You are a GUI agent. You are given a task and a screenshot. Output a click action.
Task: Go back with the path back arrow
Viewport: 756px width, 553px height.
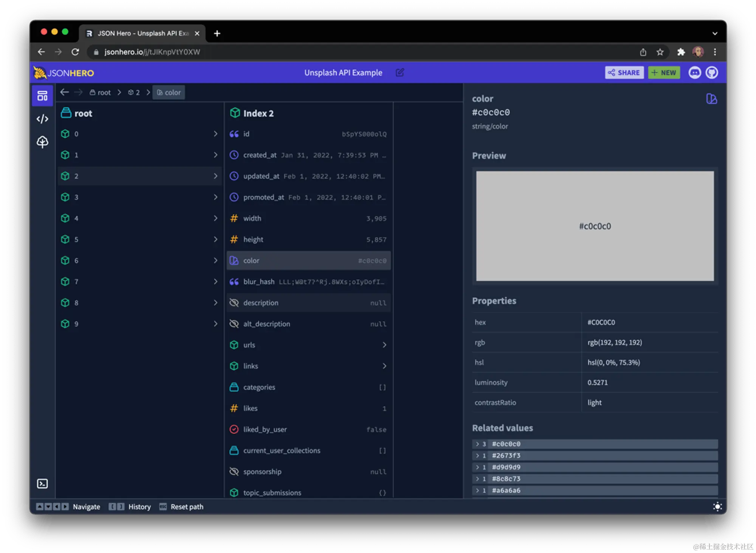coord(65,92)
